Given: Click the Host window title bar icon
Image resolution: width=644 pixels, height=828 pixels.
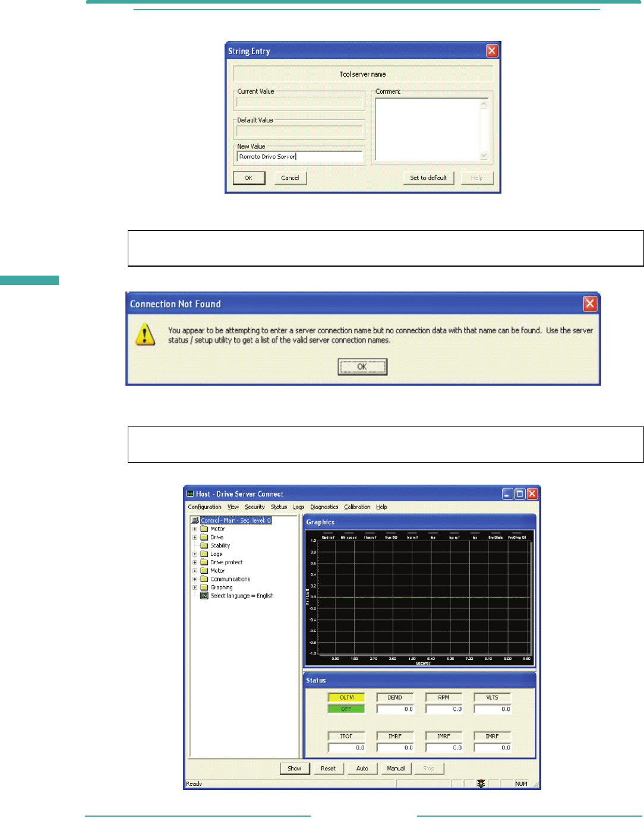Looking at the screenshot, I should tap(190, 494).
